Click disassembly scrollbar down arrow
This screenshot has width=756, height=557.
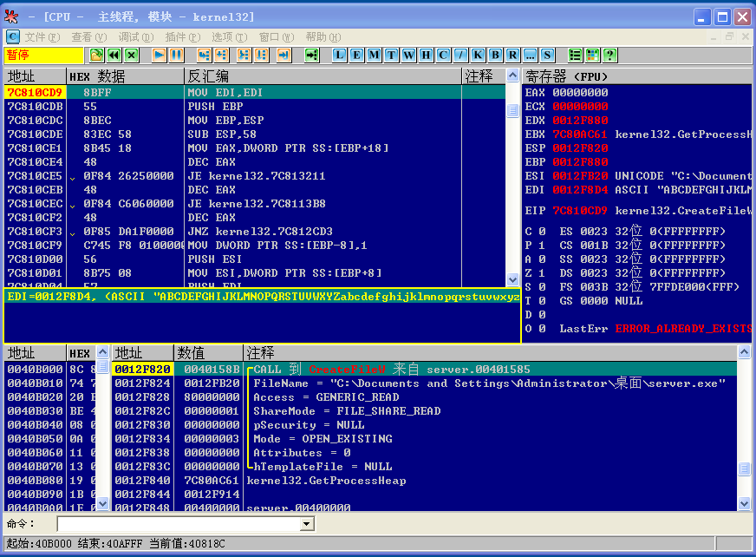coord(512,279)
